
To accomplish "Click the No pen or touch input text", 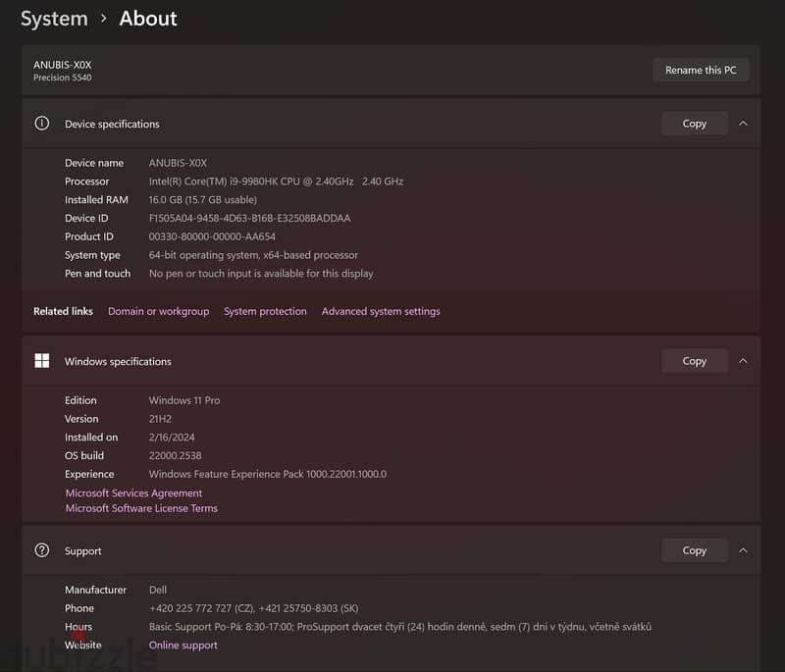I will click(261, 274).
